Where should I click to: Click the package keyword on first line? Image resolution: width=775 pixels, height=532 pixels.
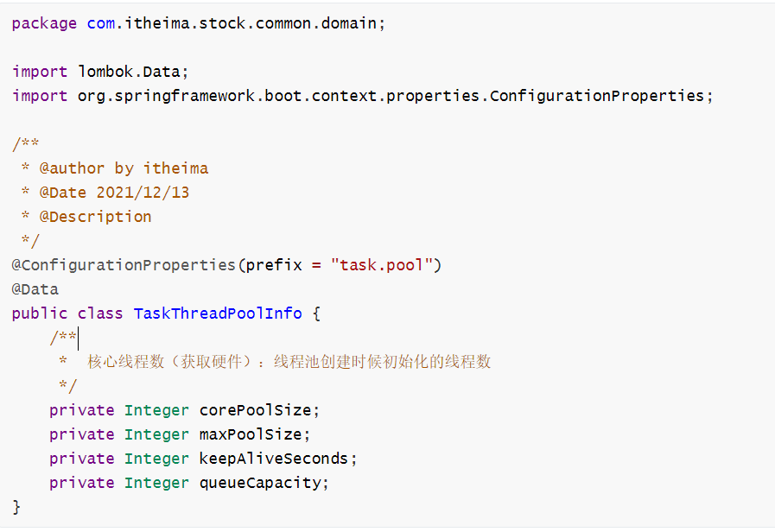[x=44, y=23]
